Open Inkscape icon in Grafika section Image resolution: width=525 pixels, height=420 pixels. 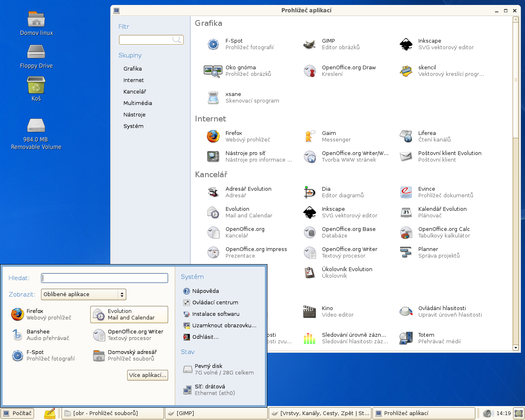pos(406,44)
